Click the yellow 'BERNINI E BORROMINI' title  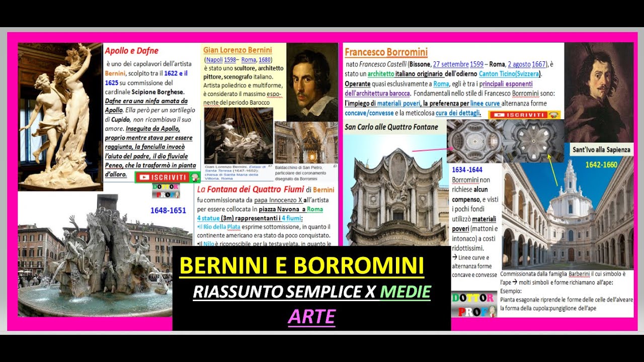pyautogui.click(x=302, y=266)
